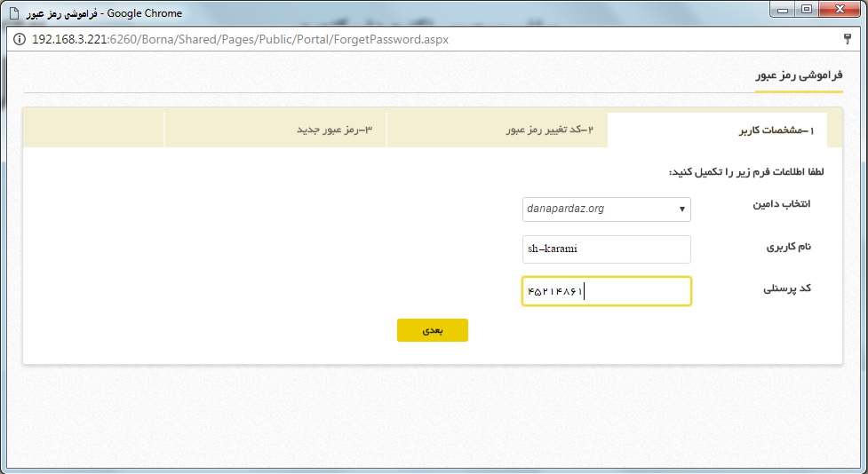Click the 'فراموشی رمز عبور' page heading
This screenshot has width=868, height=474.
[799, 76]
